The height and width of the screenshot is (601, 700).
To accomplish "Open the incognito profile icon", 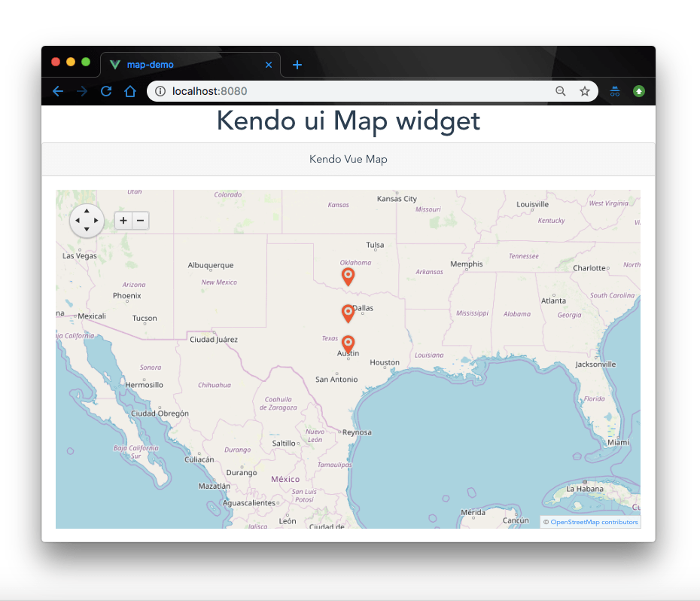I will [x=615, y=91].
